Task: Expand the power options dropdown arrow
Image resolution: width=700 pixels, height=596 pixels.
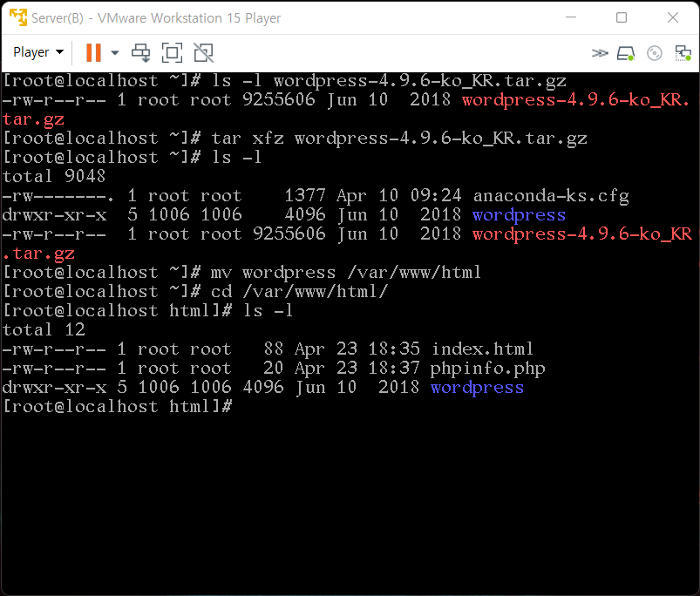Action: point(115,52)
